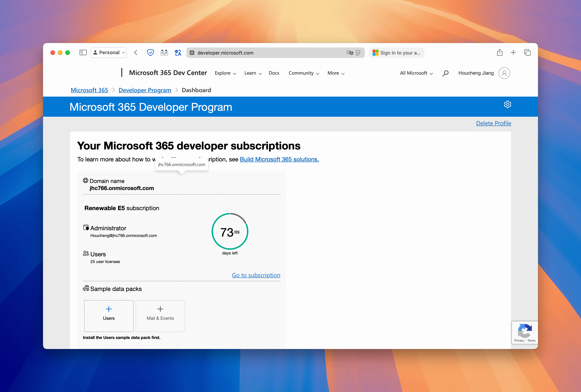Switch to the Sign in to your account tab

pyautogui.click(x=396, y=53)
